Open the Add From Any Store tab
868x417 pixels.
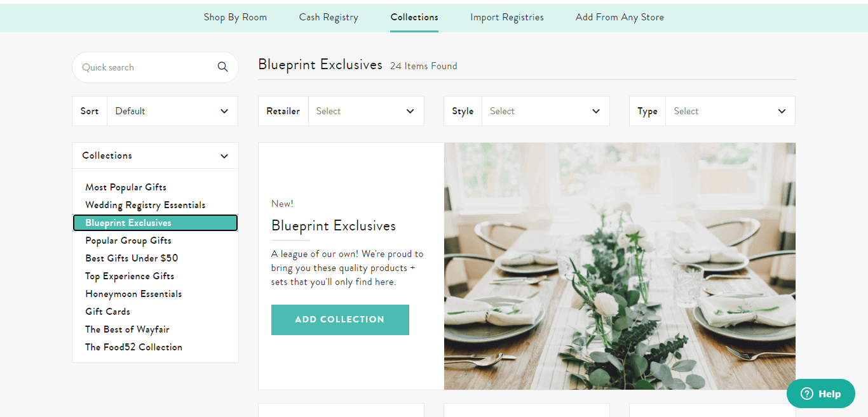620,17
